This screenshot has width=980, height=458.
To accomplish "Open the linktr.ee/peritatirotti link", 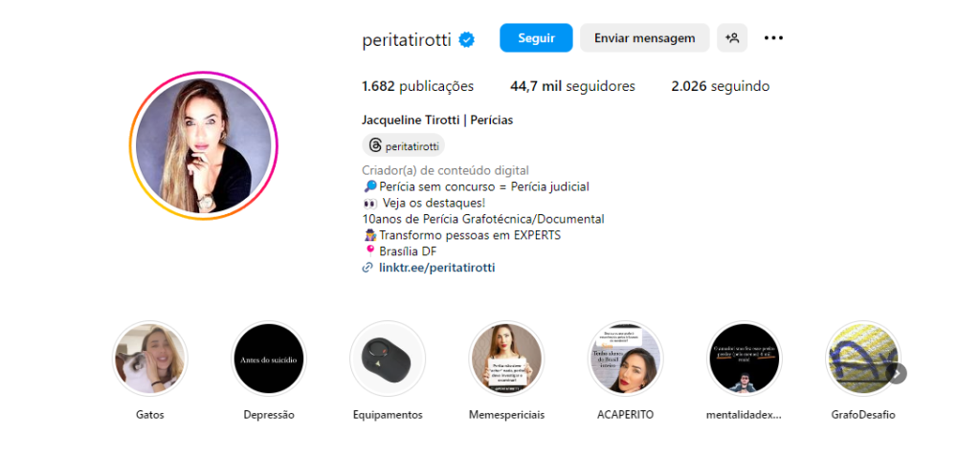I will tap(436, 268).
